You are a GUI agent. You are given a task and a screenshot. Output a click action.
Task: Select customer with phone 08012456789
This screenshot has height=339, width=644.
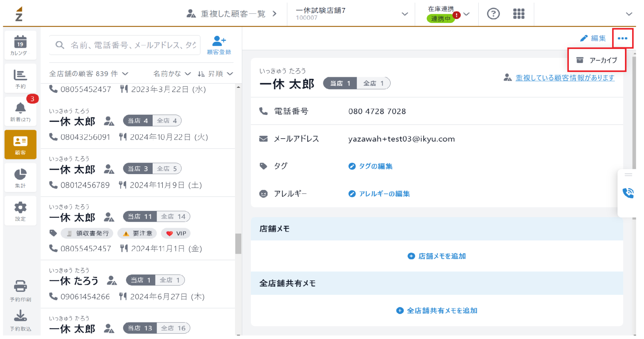pos(138,173)
